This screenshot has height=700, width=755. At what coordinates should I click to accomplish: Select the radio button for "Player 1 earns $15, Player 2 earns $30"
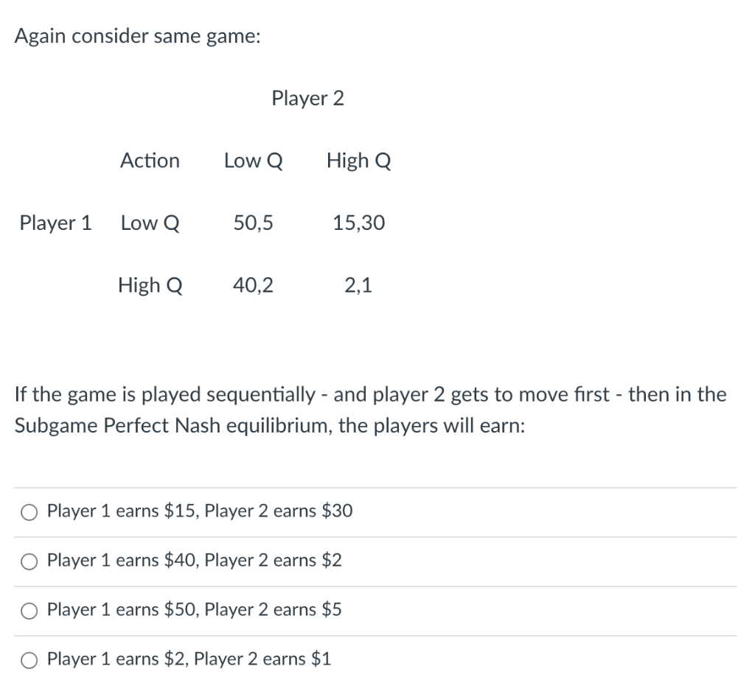coord(29,511)
